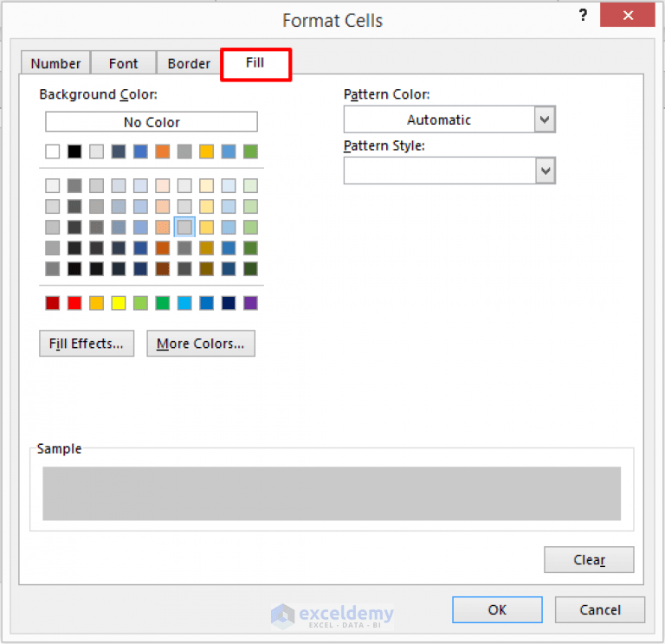The width and height of the screenshot is (665, 644).
Task: Expand the Pattern Color dropdown arrow
Action: click(545, 119)
